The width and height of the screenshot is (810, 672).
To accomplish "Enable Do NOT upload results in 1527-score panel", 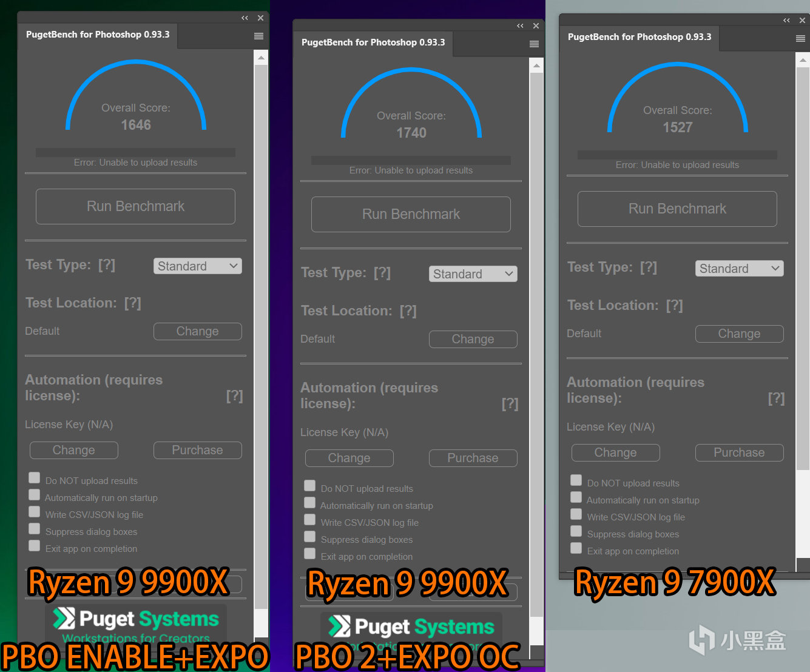I will [x=576, y=480].
